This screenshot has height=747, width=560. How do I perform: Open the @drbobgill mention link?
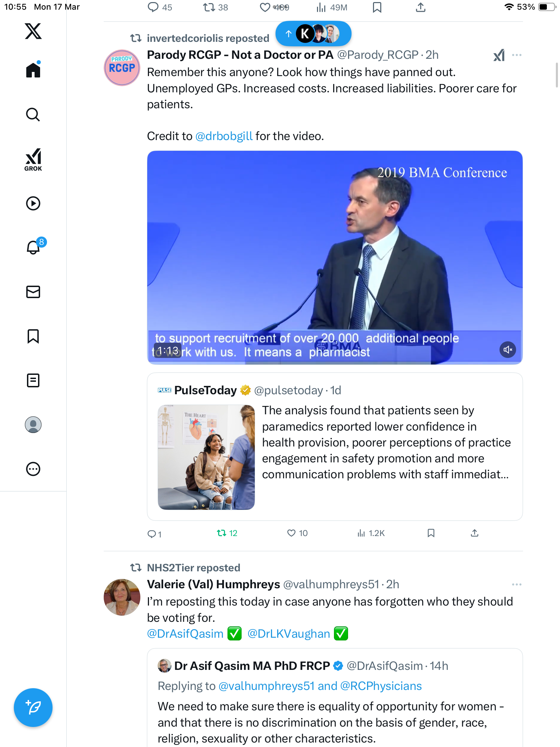(x=224, y=136)
